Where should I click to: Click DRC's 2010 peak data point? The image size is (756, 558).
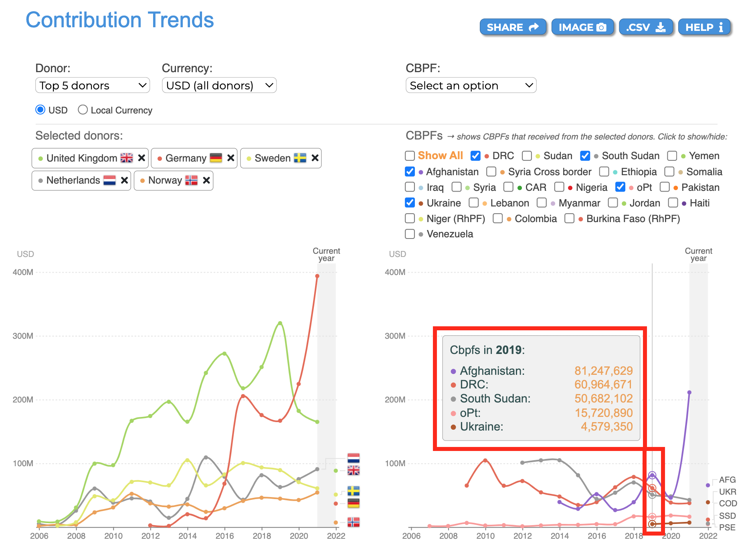(x=485, y=460)
